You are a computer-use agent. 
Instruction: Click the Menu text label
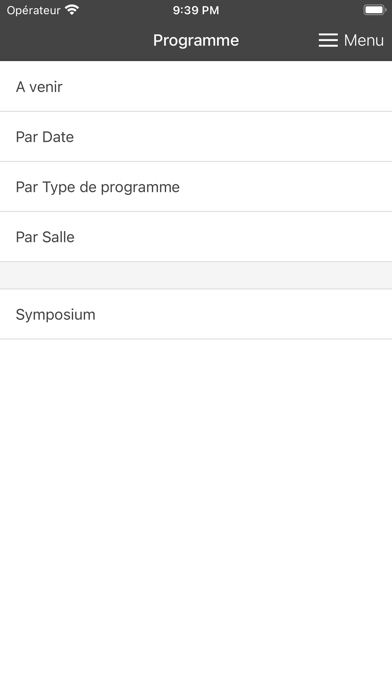point(364,40)
